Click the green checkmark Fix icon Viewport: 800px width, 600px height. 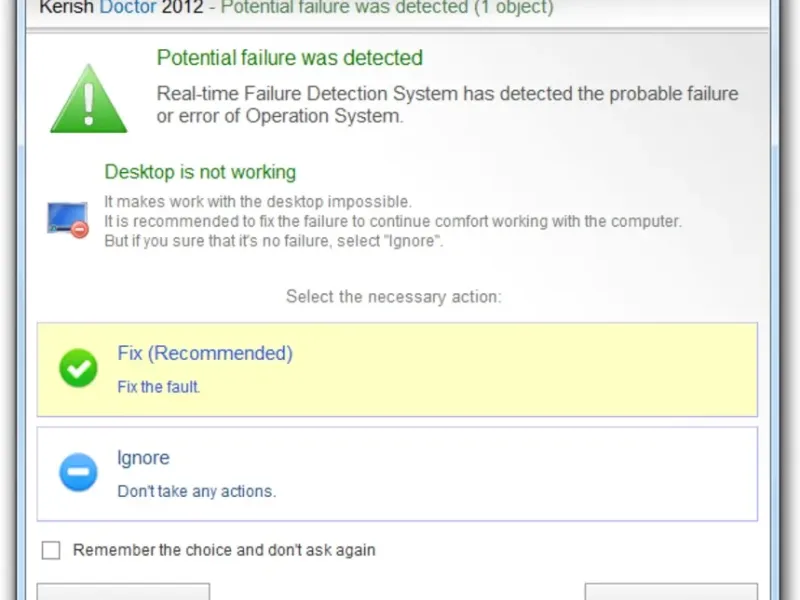(78, 368)
